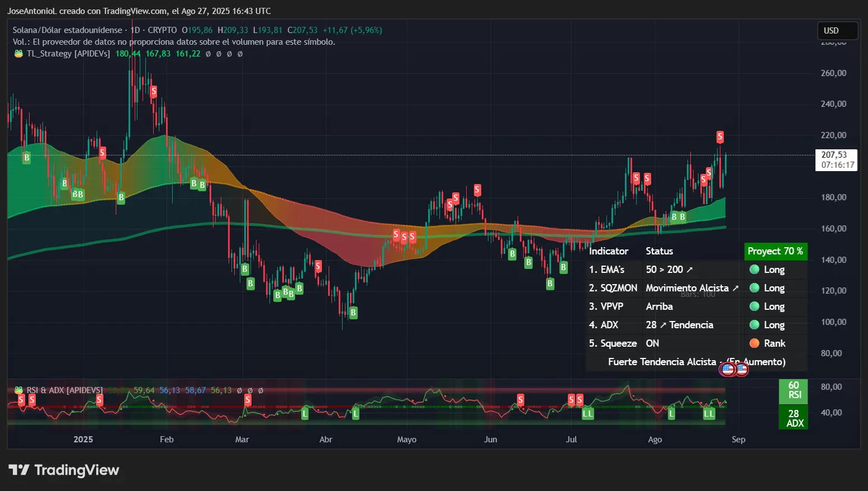Click the green B marker at April low
The width and height of the screenshot is (868, 491).
pos(353,313)
